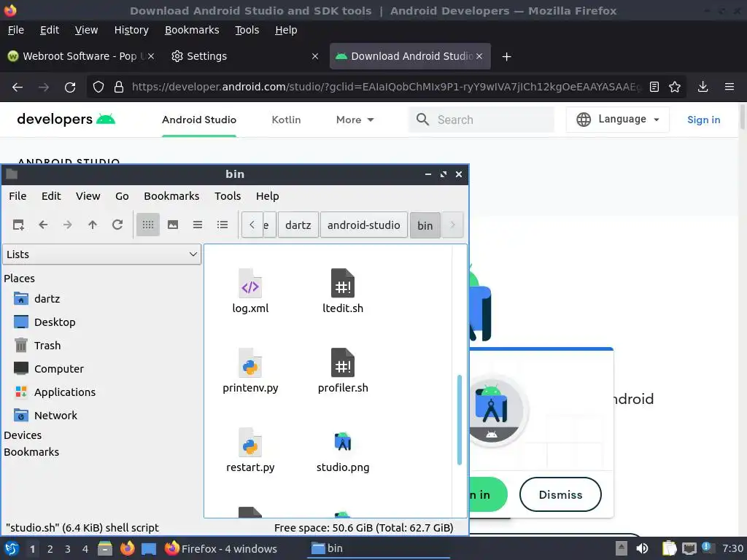747x560 pixels.
Task: Open volume control in system tray
Action: (x=642, y=548)
